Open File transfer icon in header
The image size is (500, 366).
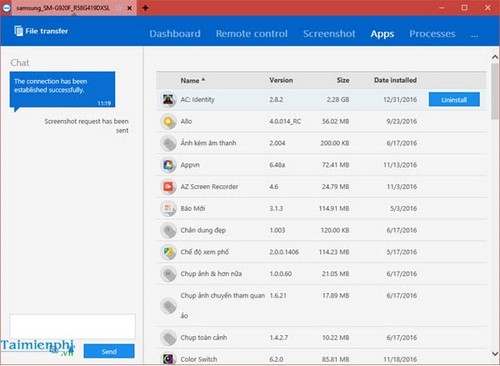(x=19, y=31)
